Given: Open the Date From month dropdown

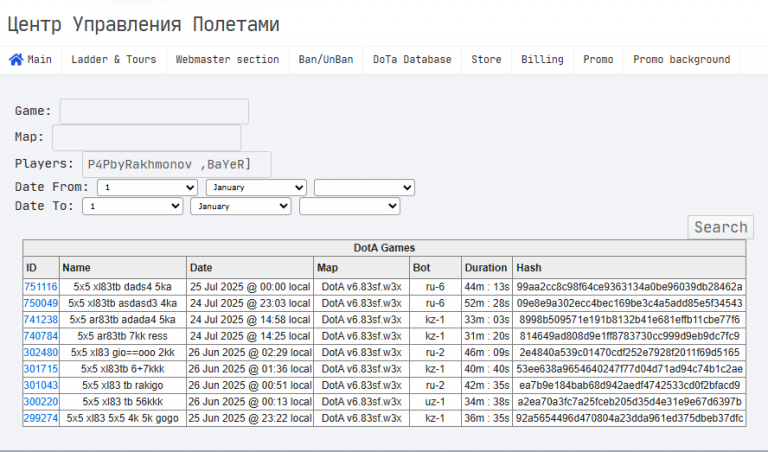Looking at the screenshot, I should pyautogui.click(x=256, y=188).
